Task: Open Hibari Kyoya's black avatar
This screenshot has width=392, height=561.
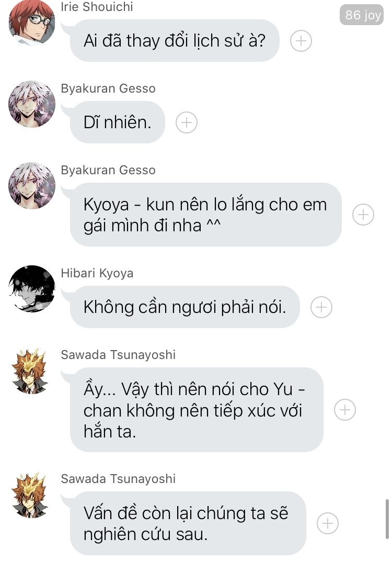Action: 32,288
